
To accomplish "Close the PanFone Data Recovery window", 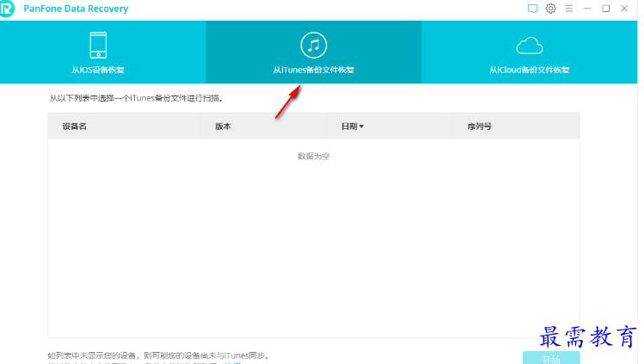I will tap(624, 9).
